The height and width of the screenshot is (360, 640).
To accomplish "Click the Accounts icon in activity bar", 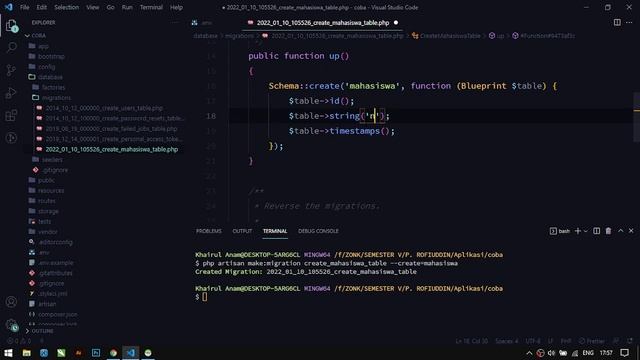I will [x=11, y=302].
